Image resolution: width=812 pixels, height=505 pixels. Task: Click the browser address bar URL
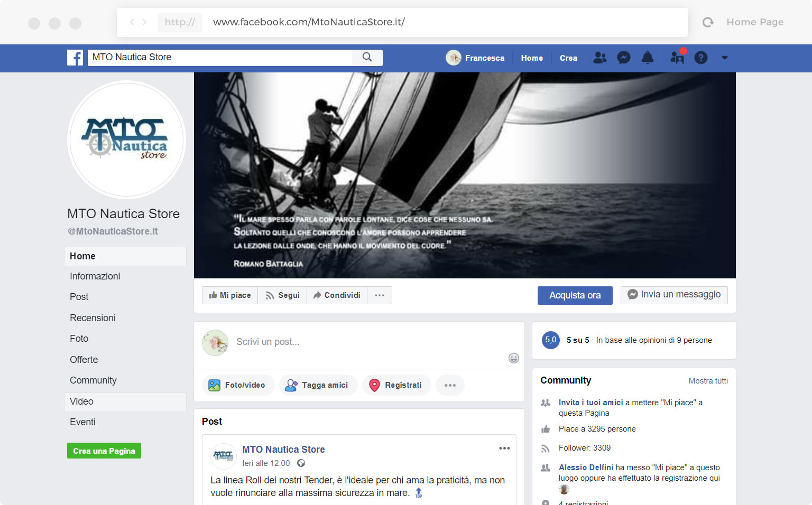coord(309,22)
